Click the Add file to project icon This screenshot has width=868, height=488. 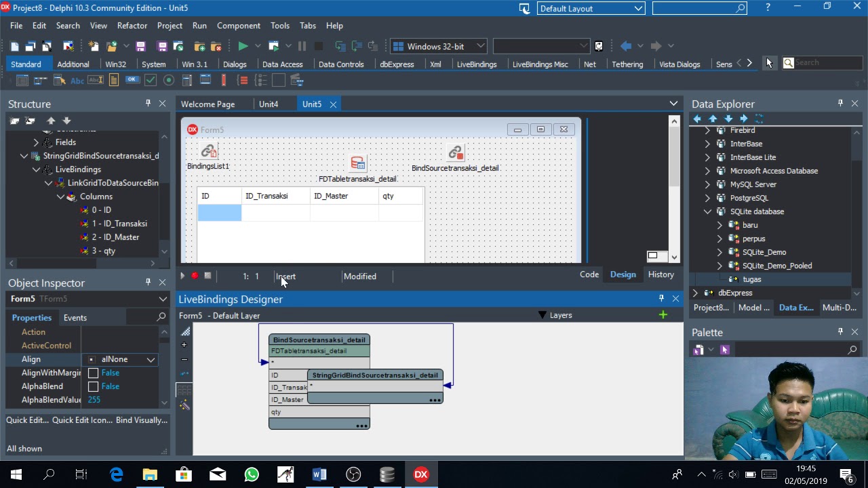point(199,46)
